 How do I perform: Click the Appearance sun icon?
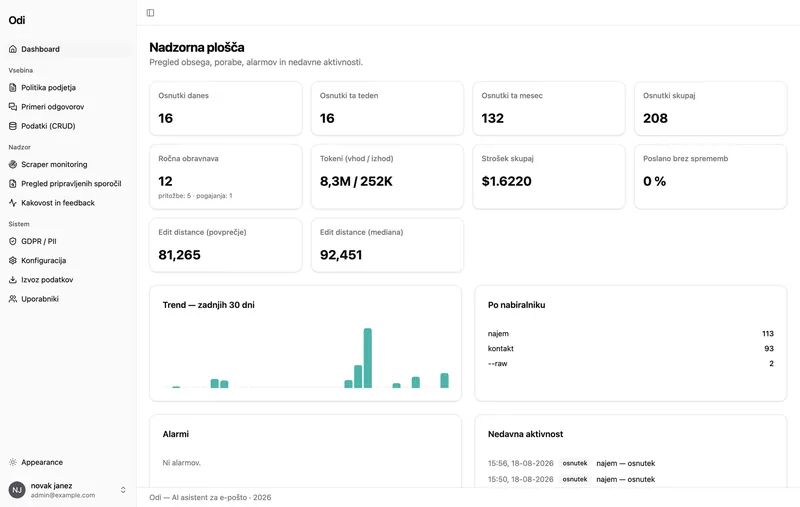[13, 462]
